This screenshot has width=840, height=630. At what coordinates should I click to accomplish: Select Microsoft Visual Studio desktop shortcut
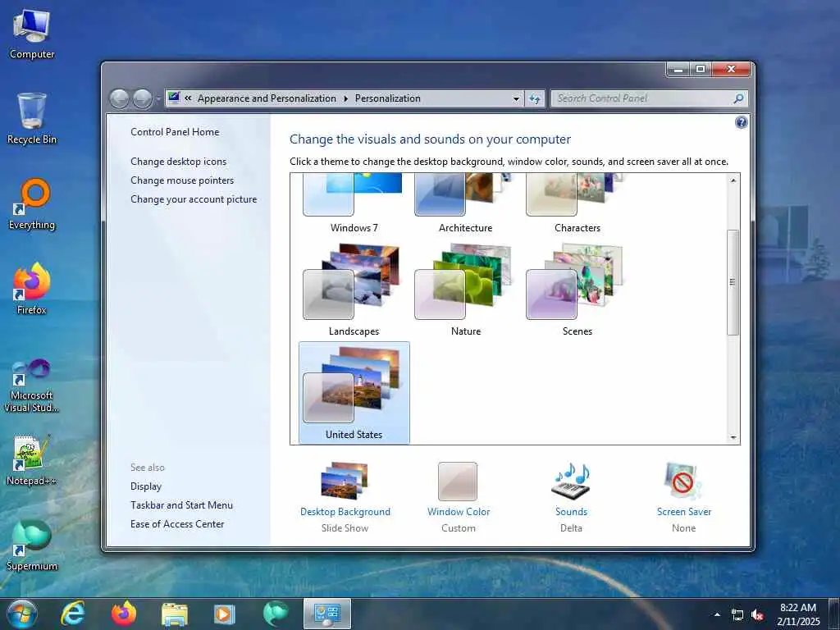point(32,386)
